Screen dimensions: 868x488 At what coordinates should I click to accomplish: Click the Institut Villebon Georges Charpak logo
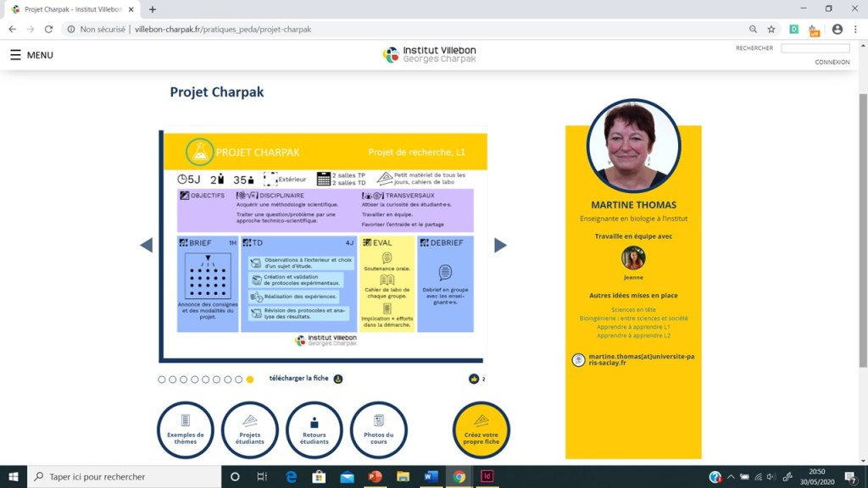click(429, 55)
